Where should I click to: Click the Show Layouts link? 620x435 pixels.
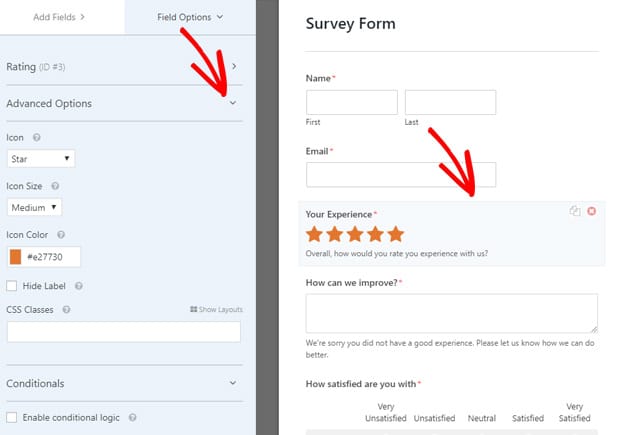(216, 309)
